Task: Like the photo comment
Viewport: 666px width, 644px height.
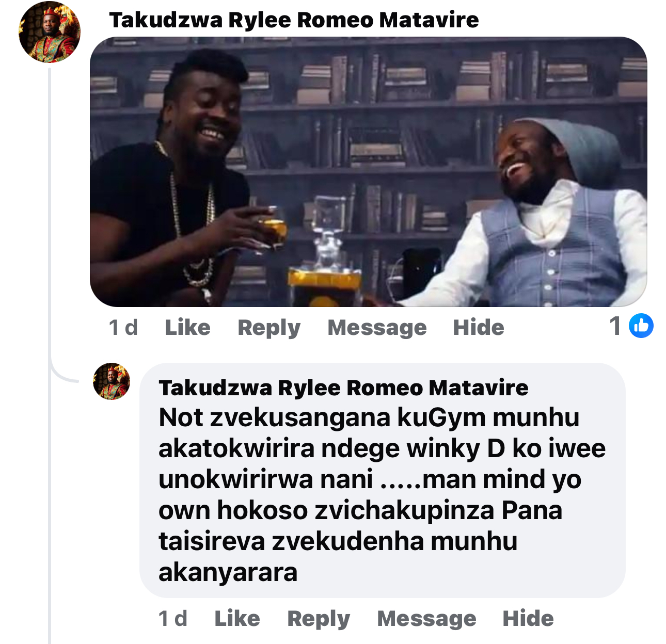Action: coord(187,327)
